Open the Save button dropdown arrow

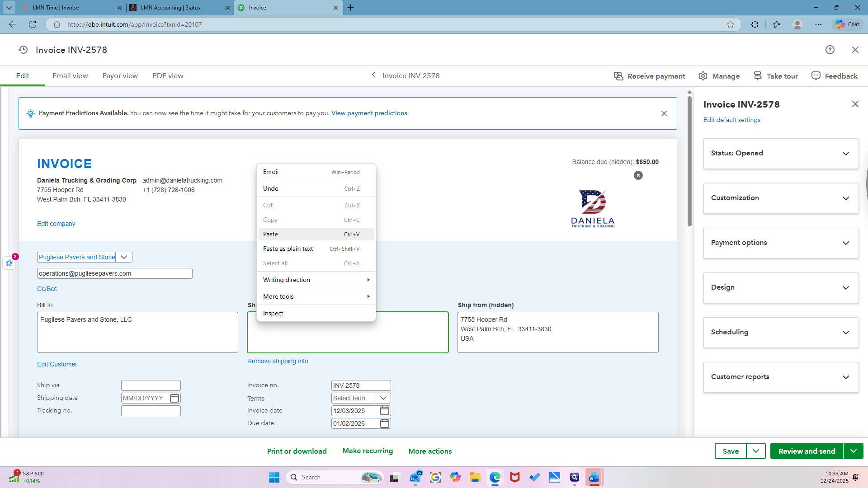click(756, 451)
